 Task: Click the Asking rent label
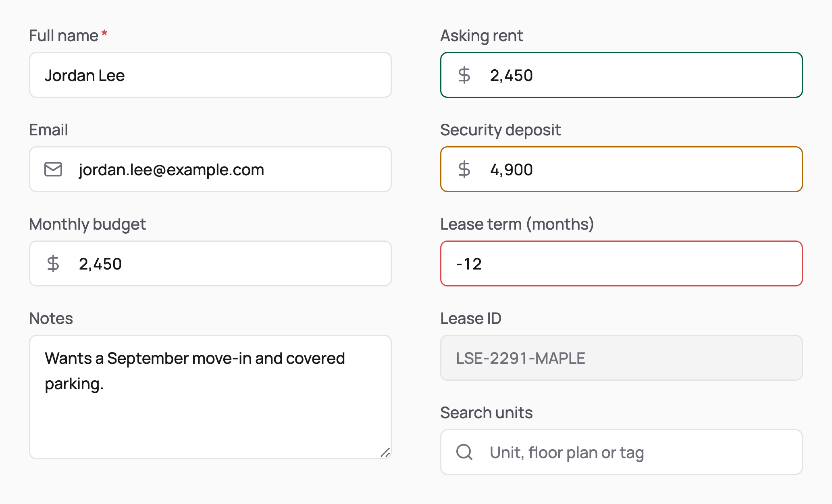481,36
